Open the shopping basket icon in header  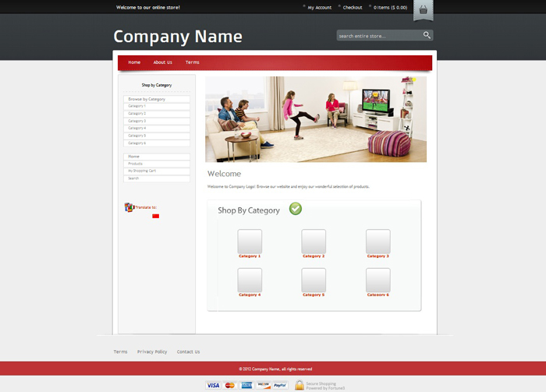pos(424,10)
